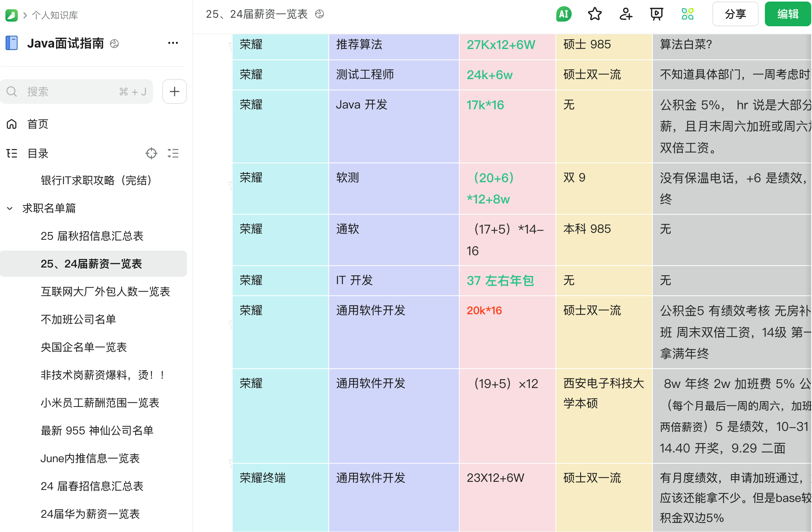
Task: Click the locate current document icon
Action: pos(151,153)
